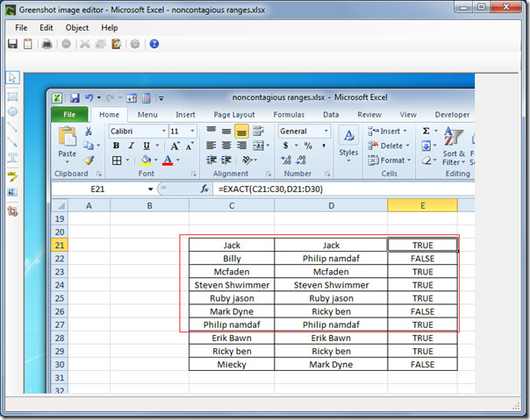The height and width of the screenshot is (420, 530).
Task: Toggle align text right in Excel
Action: (x=241, y=146)
